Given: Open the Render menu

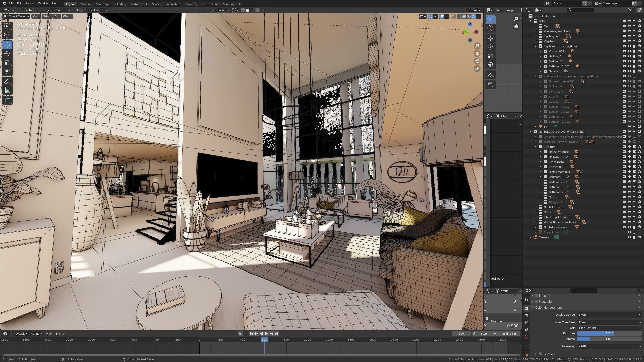Looking at the screenshot, I should click(30, 3).
